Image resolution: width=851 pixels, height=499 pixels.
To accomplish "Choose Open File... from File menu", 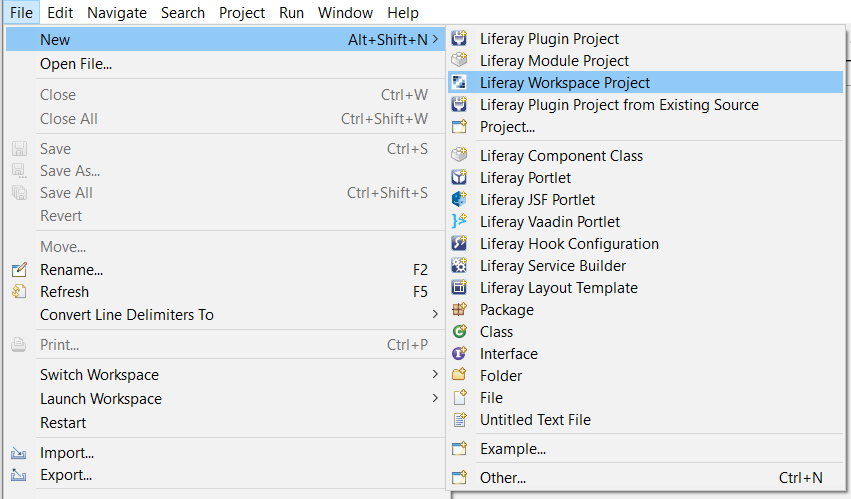I will [x=225, y=64].
